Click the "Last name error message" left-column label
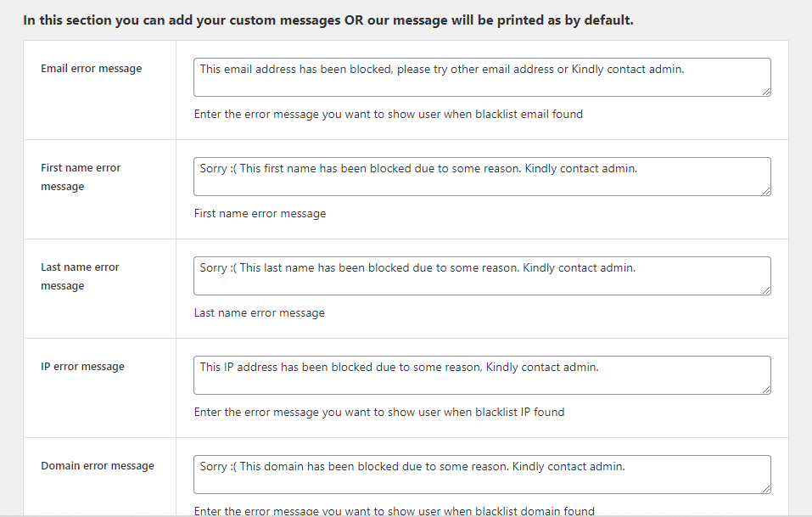Image resolution: width=812 pixels, height=517 pixels. (x=80, y=277)
